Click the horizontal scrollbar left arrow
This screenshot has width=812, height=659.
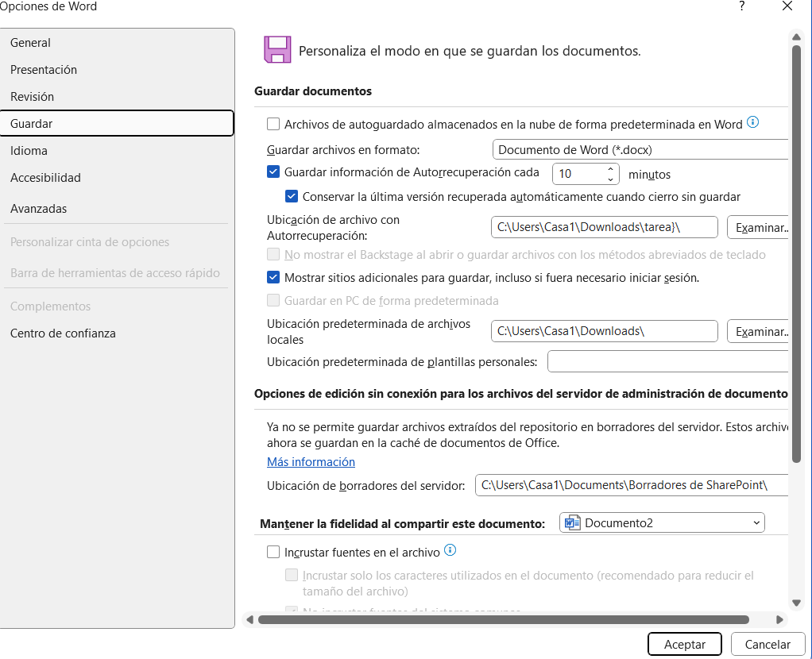point(250,619)
